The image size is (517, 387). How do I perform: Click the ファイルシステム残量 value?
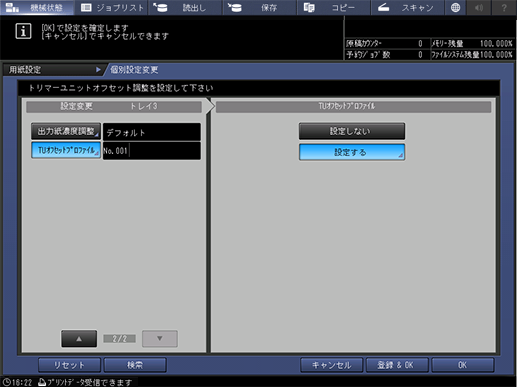496,55
